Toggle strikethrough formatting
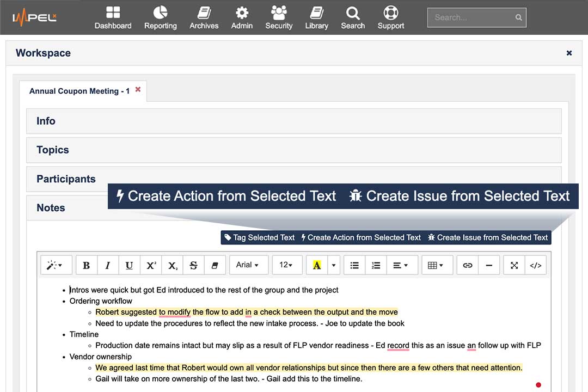The width and height of the screenshot is (588, 392). [193, 265]
